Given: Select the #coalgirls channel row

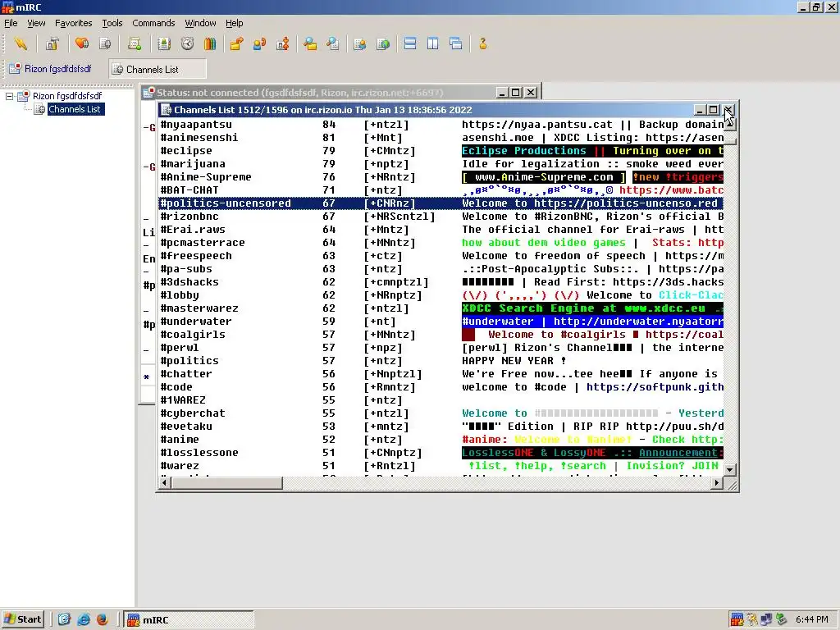Looking at the screenshot, I should pyautogui.click(x=441, y=335).
